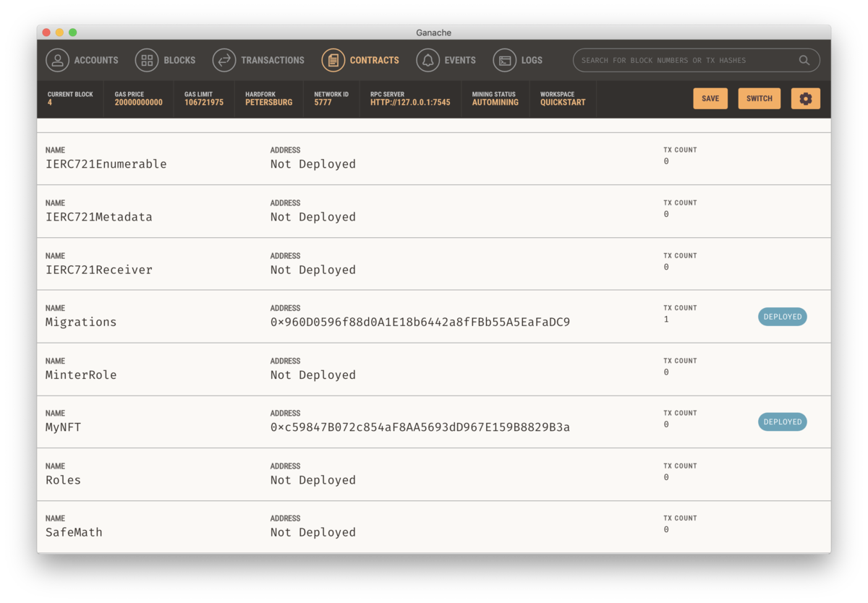Click the gas price value 20000000000
Image resolution: width=868 pixels, height=603 pixels.
(x=139, y=103)
